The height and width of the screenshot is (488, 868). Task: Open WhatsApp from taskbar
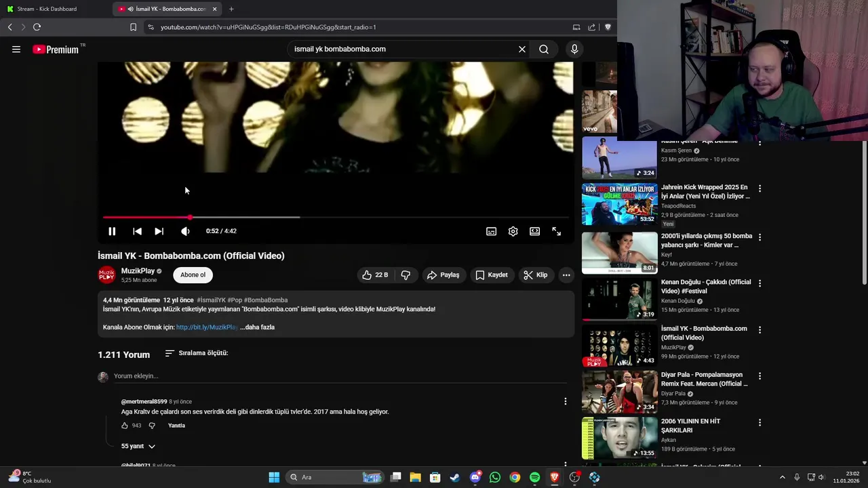coord(495,477)
